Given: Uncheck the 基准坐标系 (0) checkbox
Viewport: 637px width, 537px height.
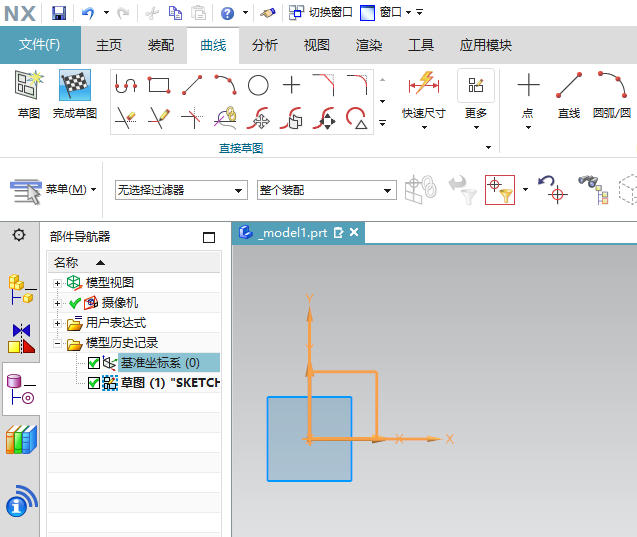Looking at the screenshot, I should click(94, 363).
